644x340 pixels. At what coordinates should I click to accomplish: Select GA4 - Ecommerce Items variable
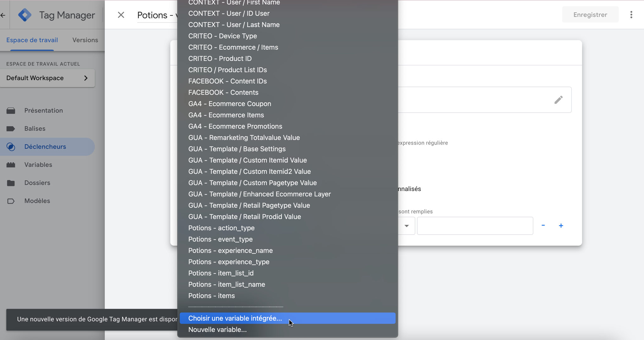tap(288, 115)
